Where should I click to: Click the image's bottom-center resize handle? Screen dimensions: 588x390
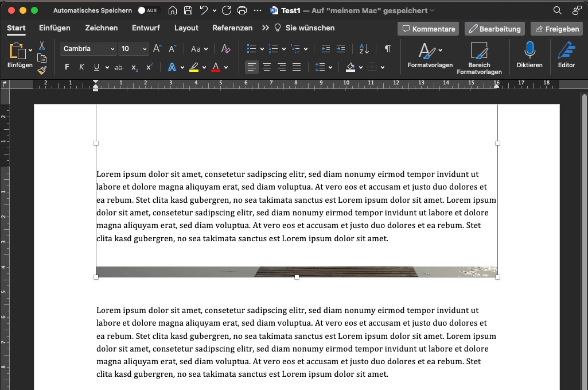(297, 277)
